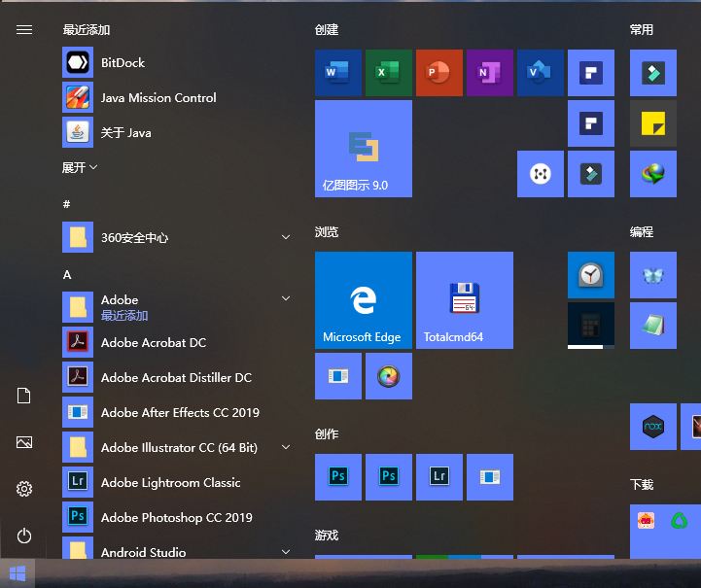Open the window-icon tile right of Lr

(490, 477)
